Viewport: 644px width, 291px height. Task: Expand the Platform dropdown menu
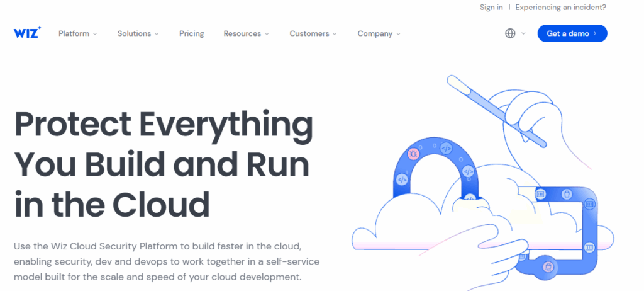click(x=77, y=33)
